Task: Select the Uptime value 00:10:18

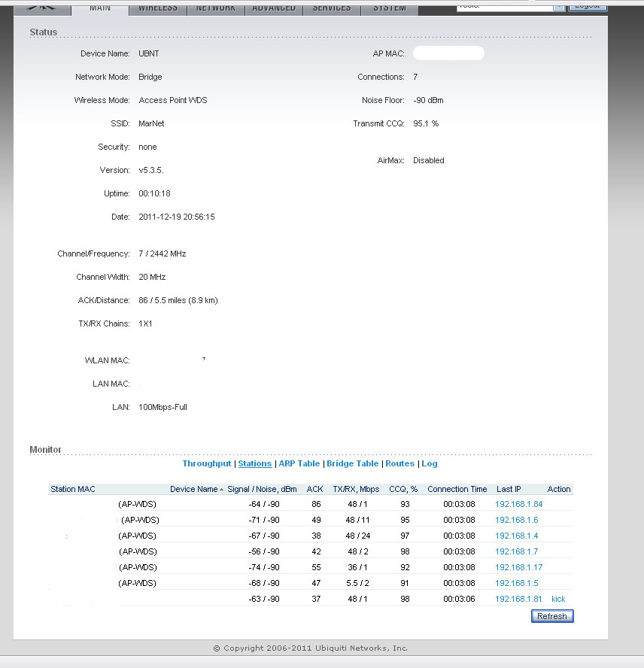Action: (x=154, y=193)
